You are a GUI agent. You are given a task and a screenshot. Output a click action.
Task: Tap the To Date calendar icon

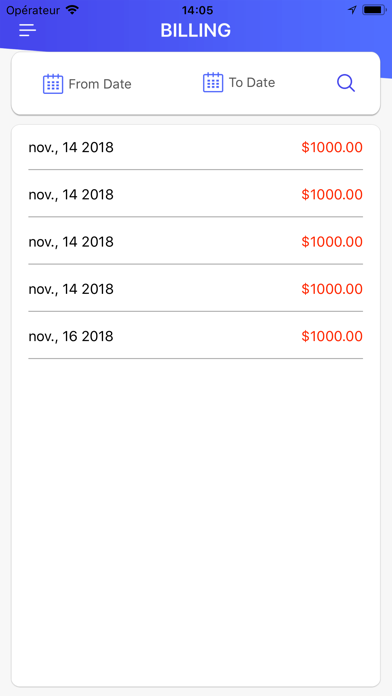213,82
